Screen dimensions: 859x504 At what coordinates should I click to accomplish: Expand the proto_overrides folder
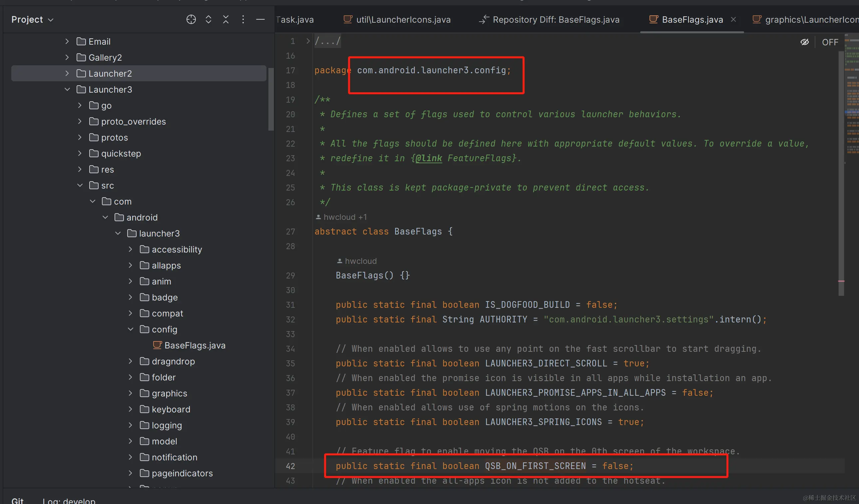pos(80,121)
